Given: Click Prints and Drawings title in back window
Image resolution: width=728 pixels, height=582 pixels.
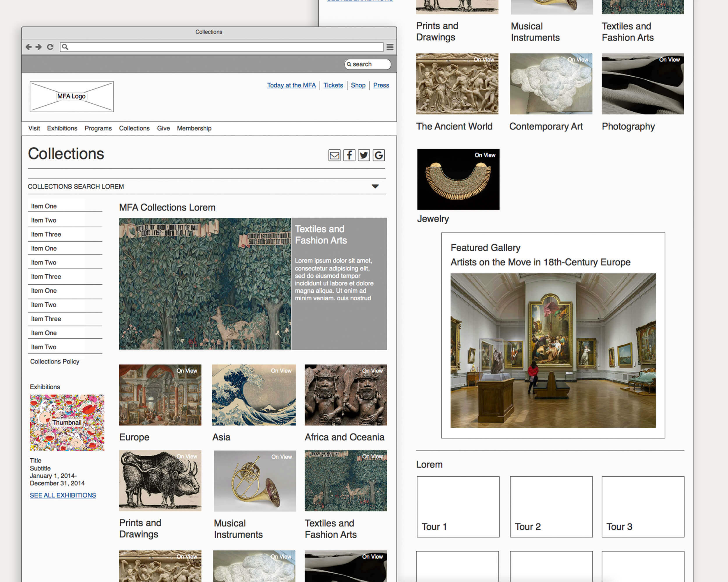Looking at the screenshot, I should pyautogui.click(x=437, y=31).
